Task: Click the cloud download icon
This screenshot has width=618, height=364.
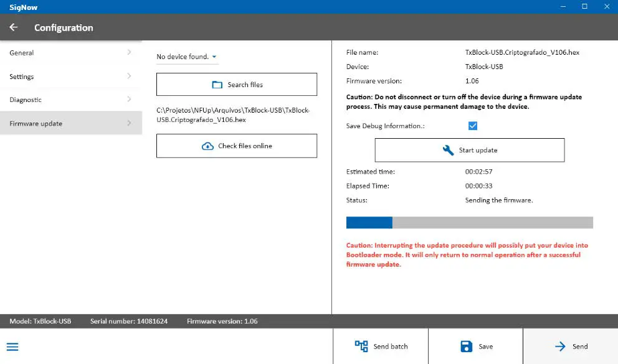Action: [x=207, y=146]
